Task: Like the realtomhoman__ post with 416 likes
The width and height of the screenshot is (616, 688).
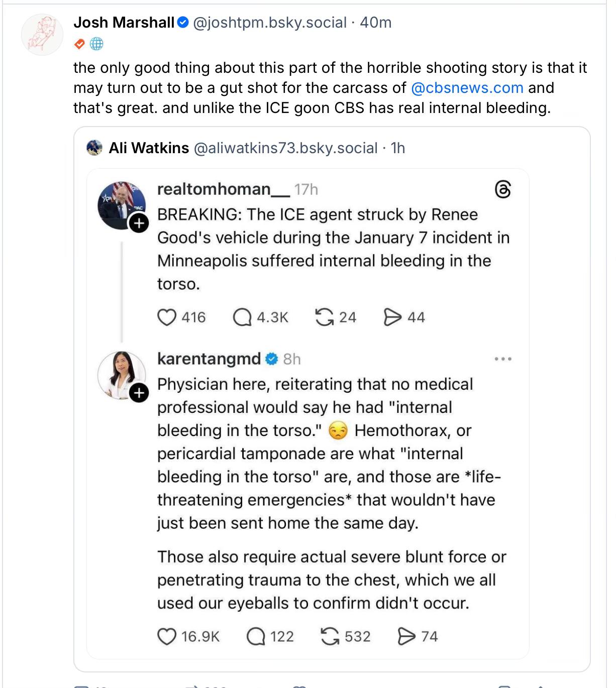Action: (167, 317)
